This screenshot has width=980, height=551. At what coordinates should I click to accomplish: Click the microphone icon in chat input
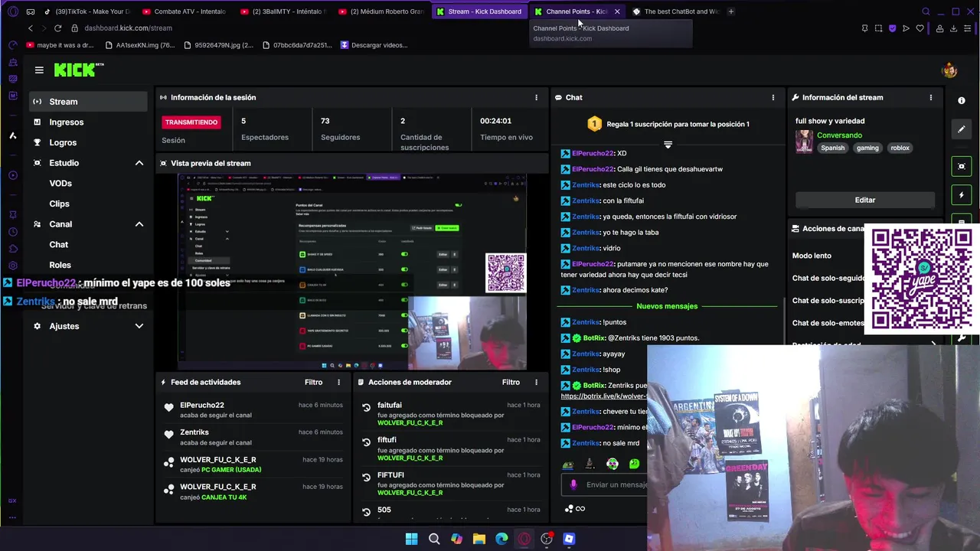pyautogui.click(x=573, y=484)
